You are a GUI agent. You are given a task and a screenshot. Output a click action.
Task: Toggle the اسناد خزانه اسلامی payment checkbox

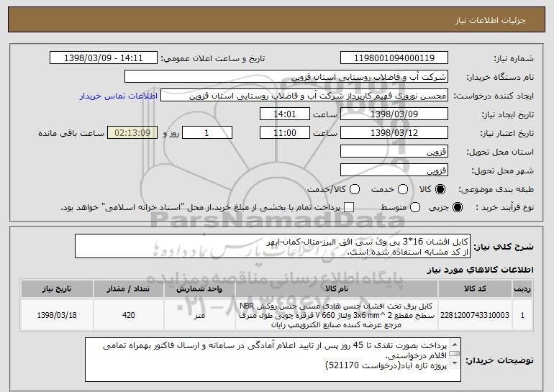[x=349, y=208]
